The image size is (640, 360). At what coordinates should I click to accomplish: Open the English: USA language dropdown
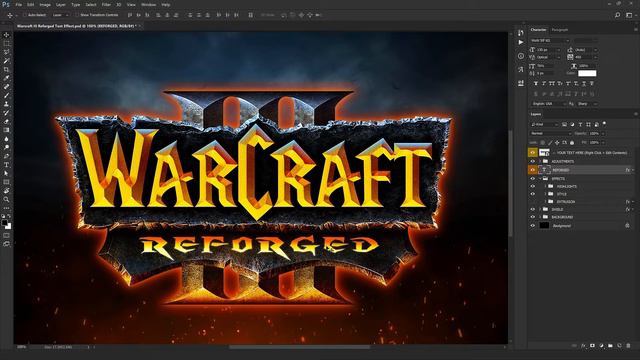tap(549, 104)
